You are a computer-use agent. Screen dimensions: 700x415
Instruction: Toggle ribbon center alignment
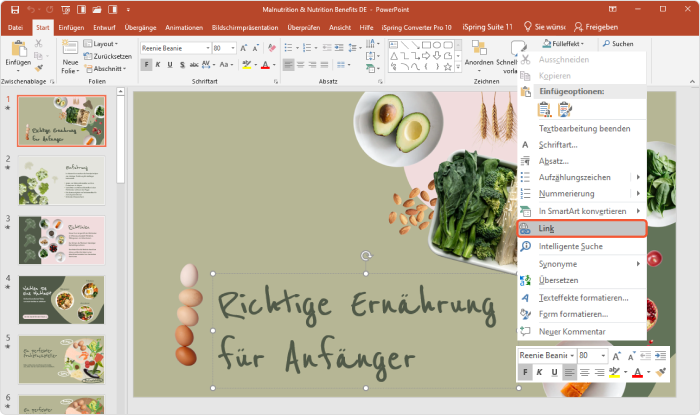300,65
